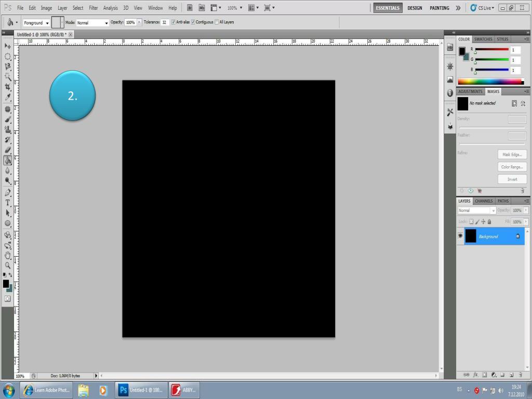Image resolution: width=532 pixels, height=399 pixels.
Task: Open the CS Live dropdown
Action: [483, 8]
